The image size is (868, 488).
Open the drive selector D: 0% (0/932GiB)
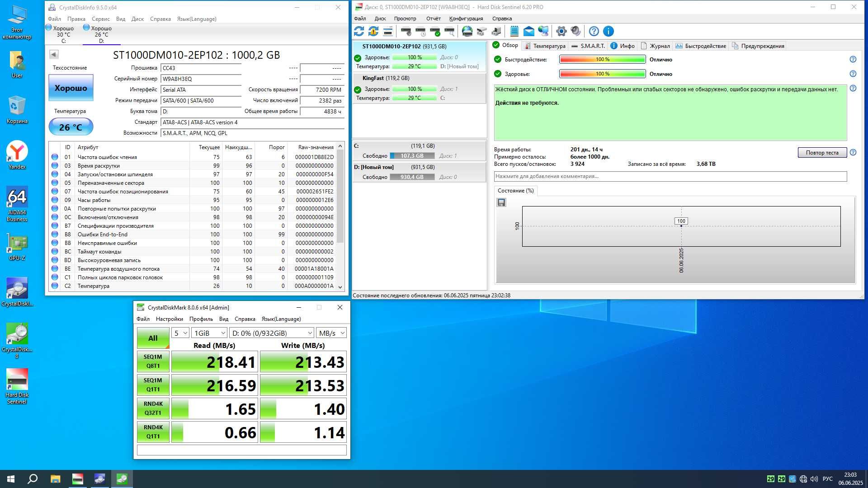pos(272,333)
